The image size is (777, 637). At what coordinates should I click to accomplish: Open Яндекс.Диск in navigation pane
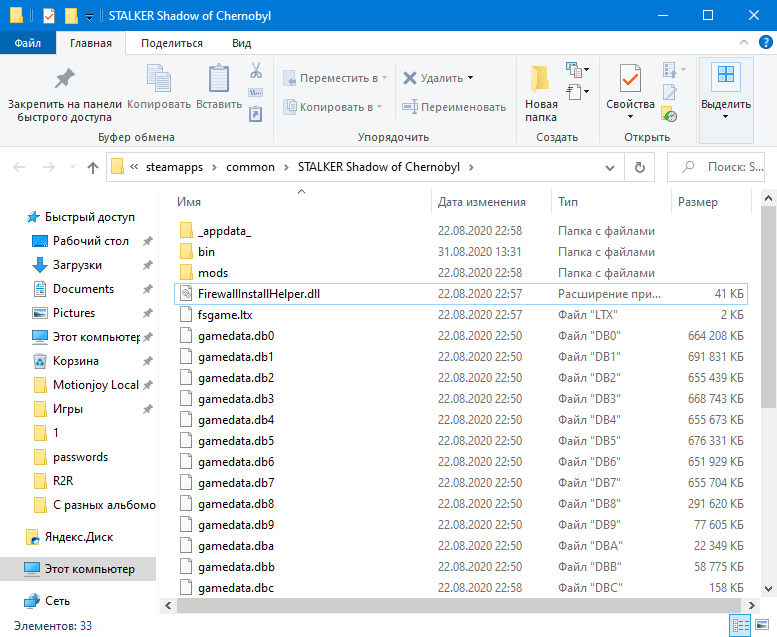79,537
